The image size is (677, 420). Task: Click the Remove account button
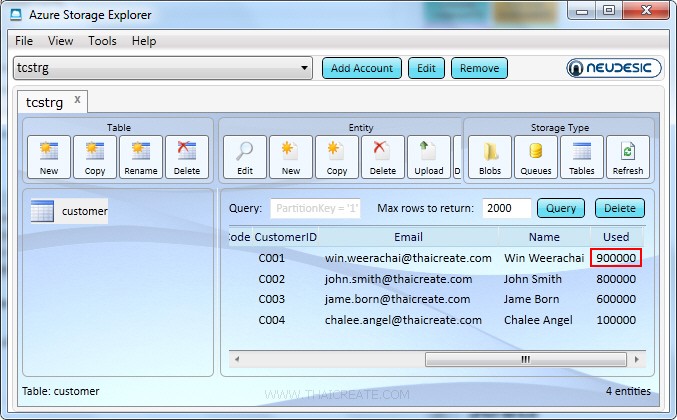coord(479,68)
